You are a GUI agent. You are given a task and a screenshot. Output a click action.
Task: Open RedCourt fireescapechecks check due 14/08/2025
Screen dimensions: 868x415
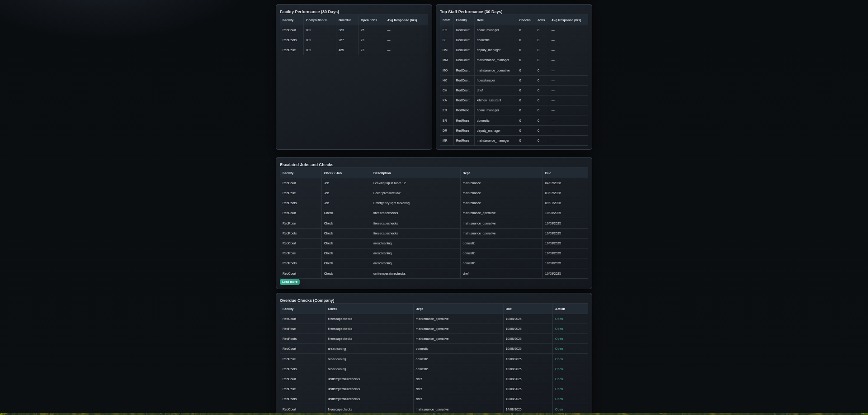pyautogui.click(x=559, y=409)
